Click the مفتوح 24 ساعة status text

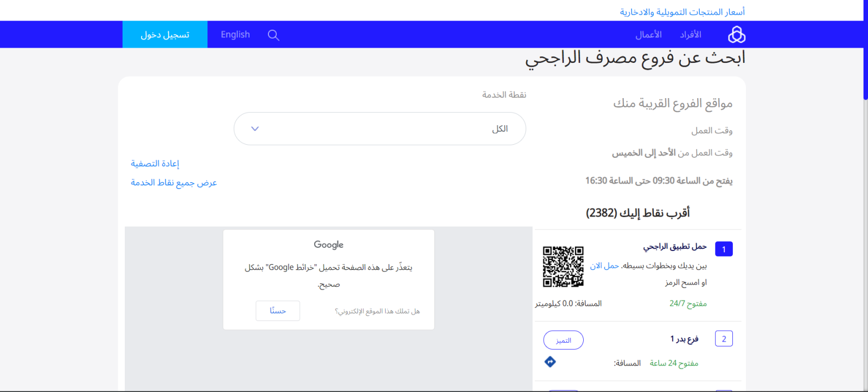(x=674, y=363)
